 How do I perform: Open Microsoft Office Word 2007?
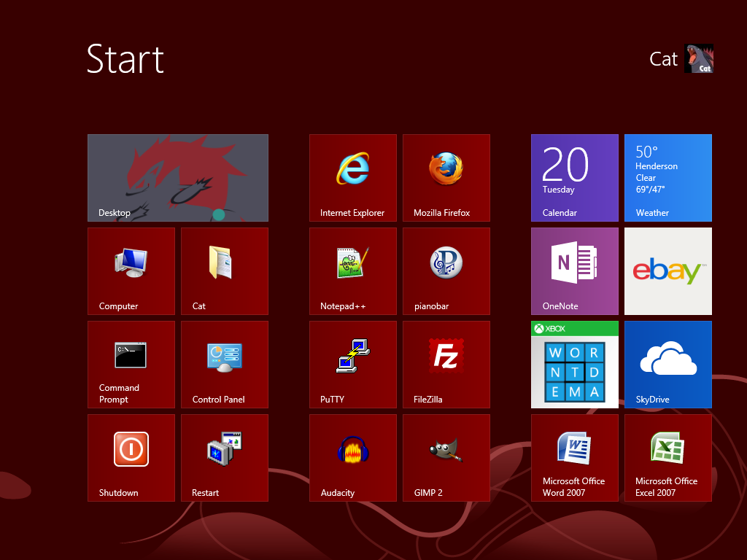pos(574,457)
